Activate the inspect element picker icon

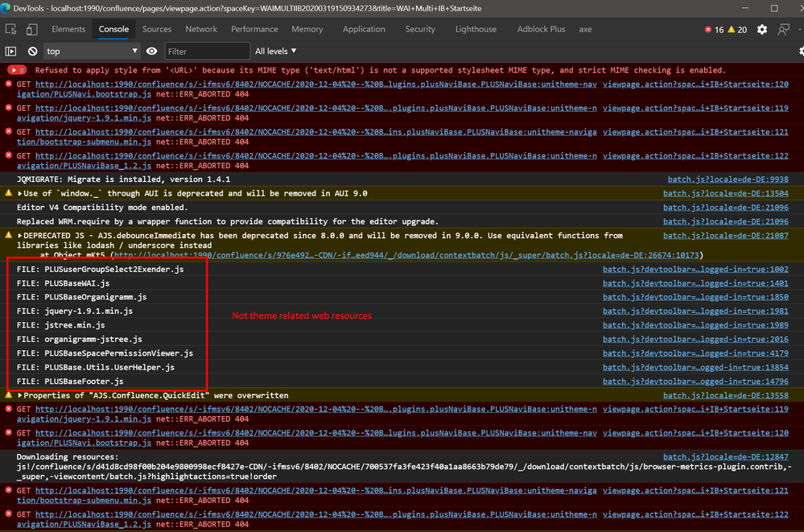click(x=11, y=30)
